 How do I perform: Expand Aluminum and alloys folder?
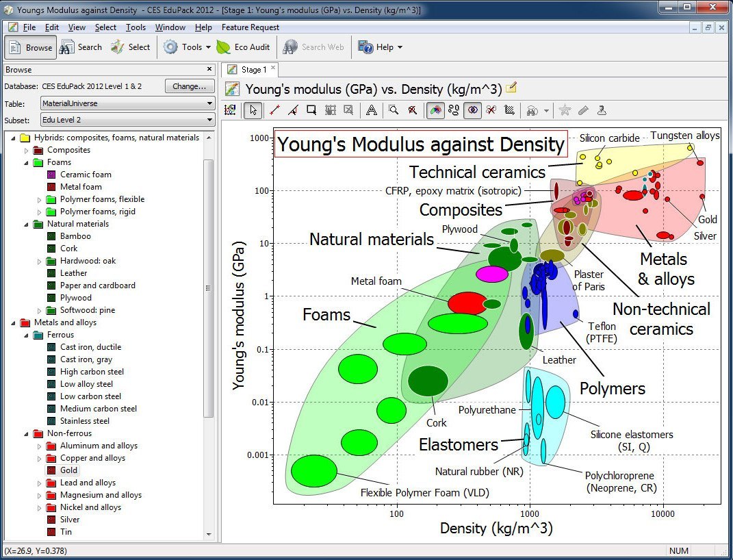pyautogui.click(x=39, y=446)
